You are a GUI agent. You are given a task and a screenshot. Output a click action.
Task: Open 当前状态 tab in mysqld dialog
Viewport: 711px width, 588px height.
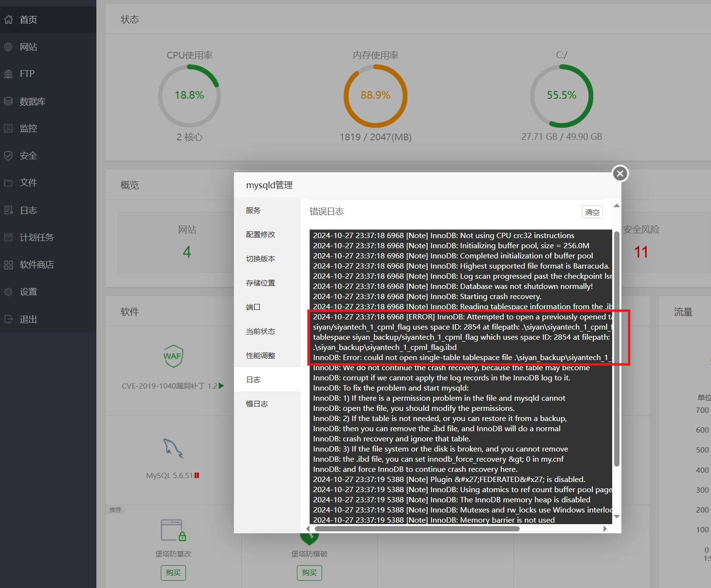[267, 332]
